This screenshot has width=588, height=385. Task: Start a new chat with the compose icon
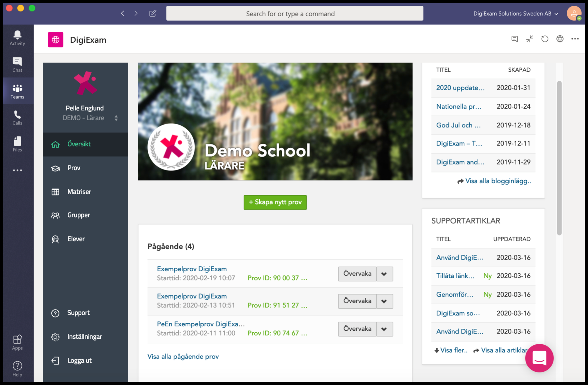(x=153, y=13)
